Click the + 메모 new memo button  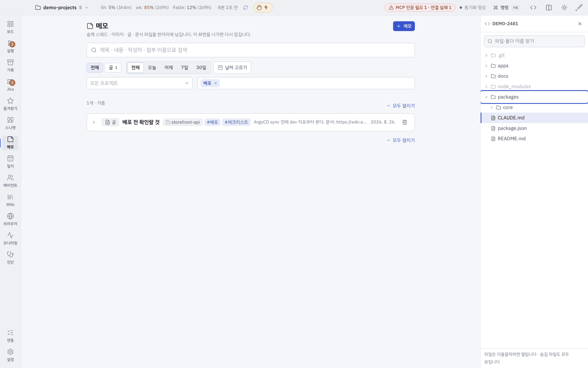404,26
